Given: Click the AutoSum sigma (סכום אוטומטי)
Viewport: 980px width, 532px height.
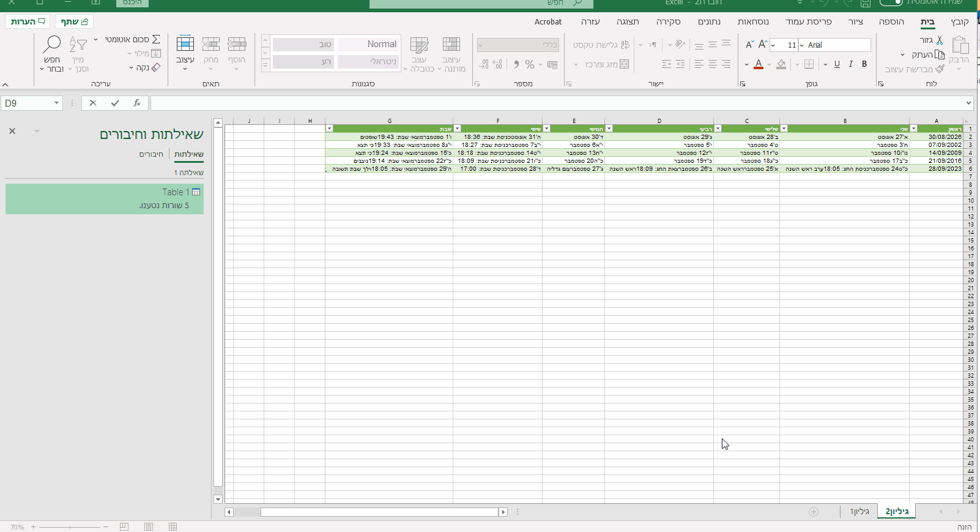Looking at the screenshot, I should tap(156, 39).
